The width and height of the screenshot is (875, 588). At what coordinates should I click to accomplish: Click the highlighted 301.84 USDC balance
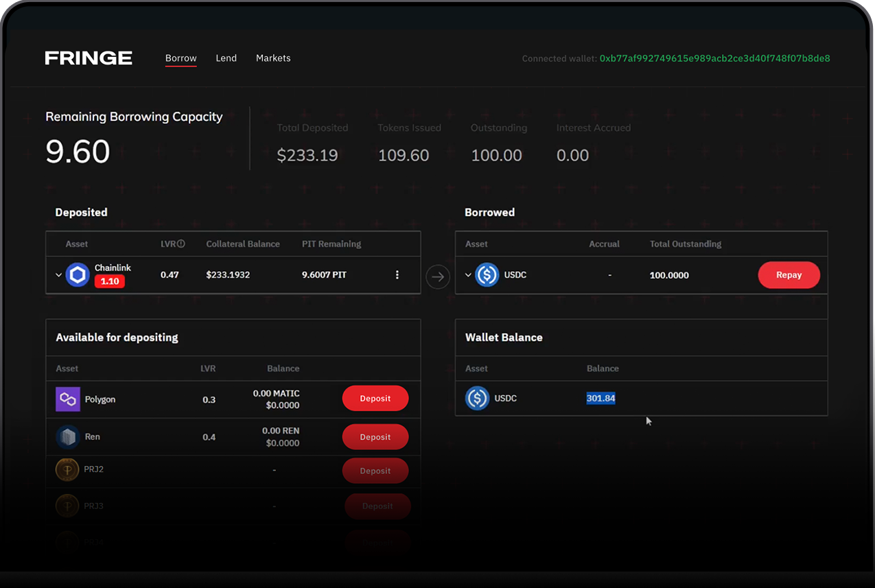600,399
